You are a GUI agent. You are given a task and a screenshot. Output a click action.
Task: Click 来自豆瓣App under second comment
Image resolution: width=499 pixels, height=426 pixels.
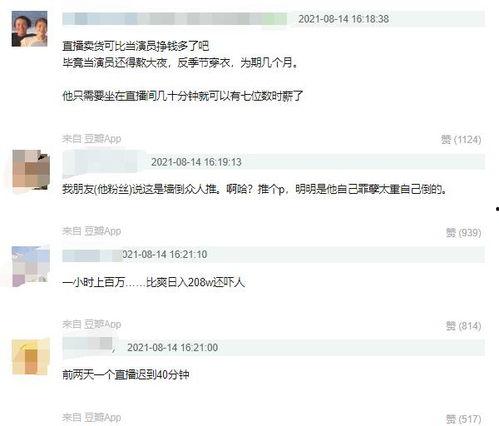pyautogui.click(x=91, y=231)
